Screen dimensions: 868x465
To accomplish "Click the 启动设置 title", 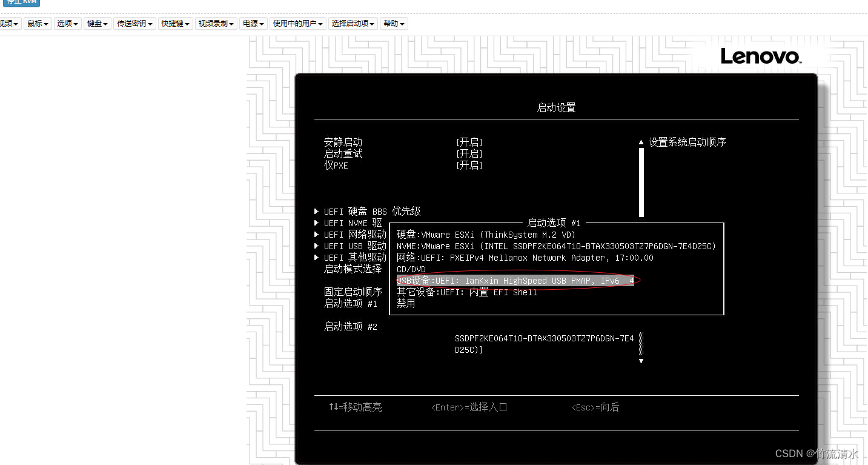I will pyautogui.click(x=557, y=108).
